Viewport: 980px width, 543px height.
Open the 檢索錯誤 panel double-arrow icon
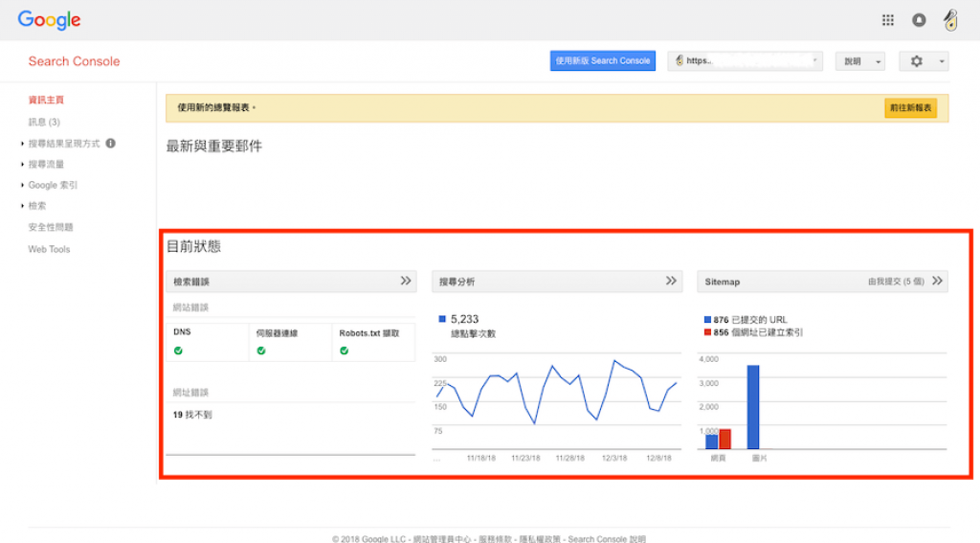tap(406, 281)
